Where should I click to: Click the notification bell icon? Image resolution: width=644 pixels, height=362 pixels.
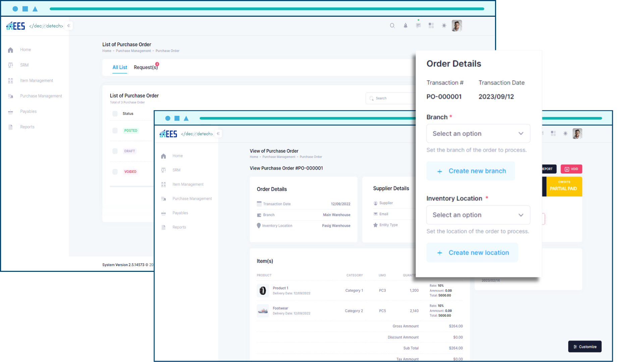405,25
